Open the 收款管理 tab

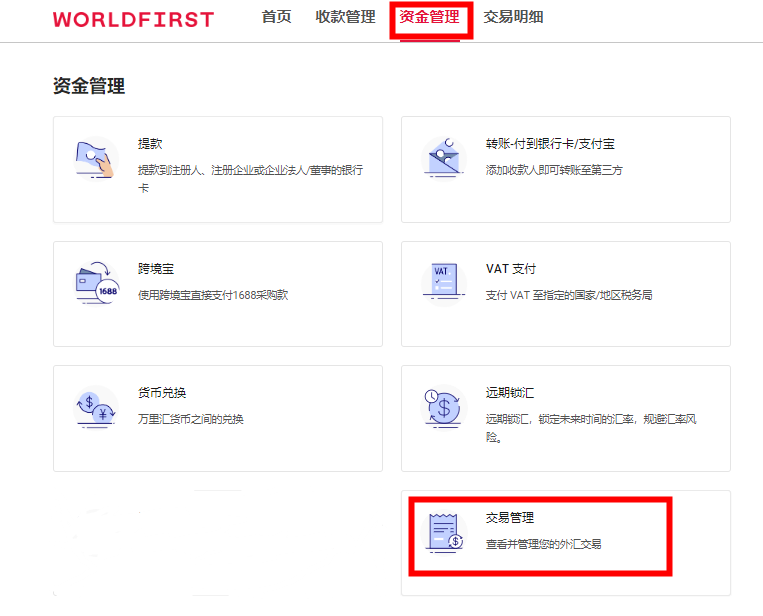click(345, 17)
